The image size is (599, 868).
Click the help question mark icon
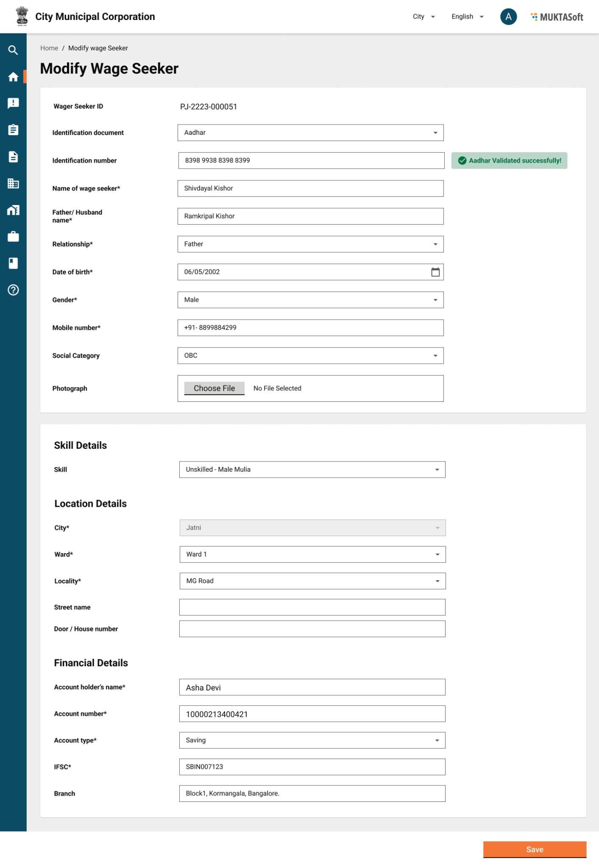tap(13, 290)
